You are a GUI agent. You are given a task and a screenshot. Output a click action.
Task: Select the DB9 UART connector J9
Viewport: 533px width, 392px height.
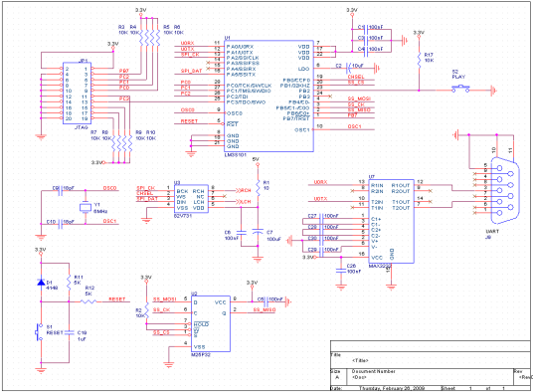pyautogui.click(x=505, y=190)
